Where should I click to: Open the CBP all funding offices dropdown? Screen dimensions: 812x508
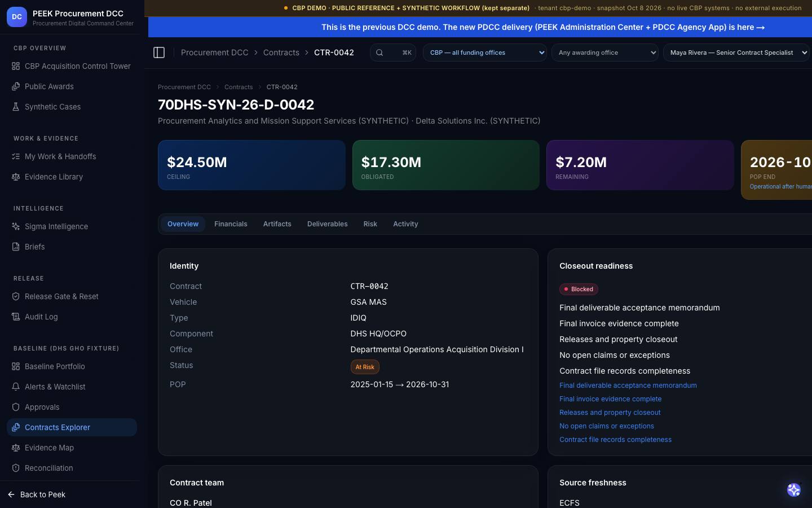coord(485,52)
